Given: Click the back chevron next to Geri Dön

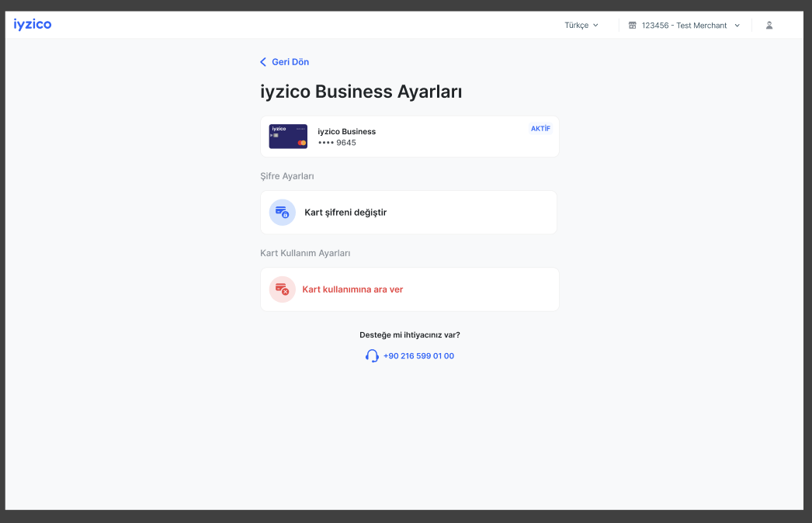Looking at the screenshot, I should (x=263, y=62).
